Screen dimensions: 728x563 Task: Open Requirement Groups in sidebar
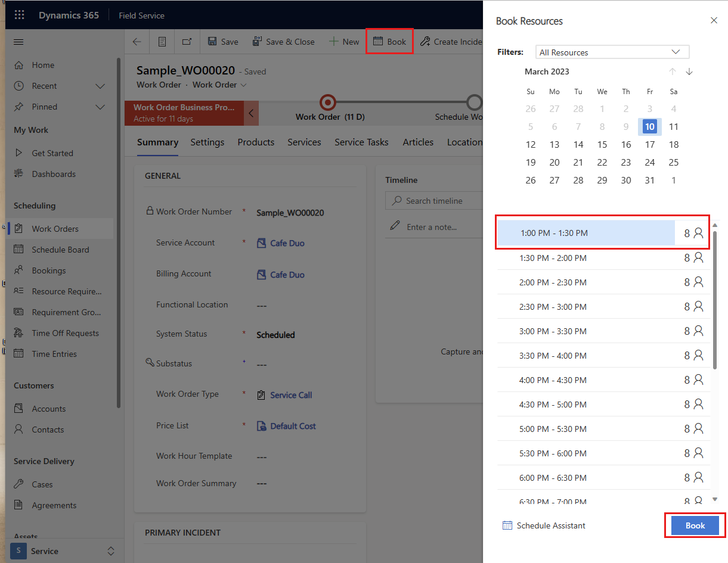pyautogui.click(x=66, y=312)
